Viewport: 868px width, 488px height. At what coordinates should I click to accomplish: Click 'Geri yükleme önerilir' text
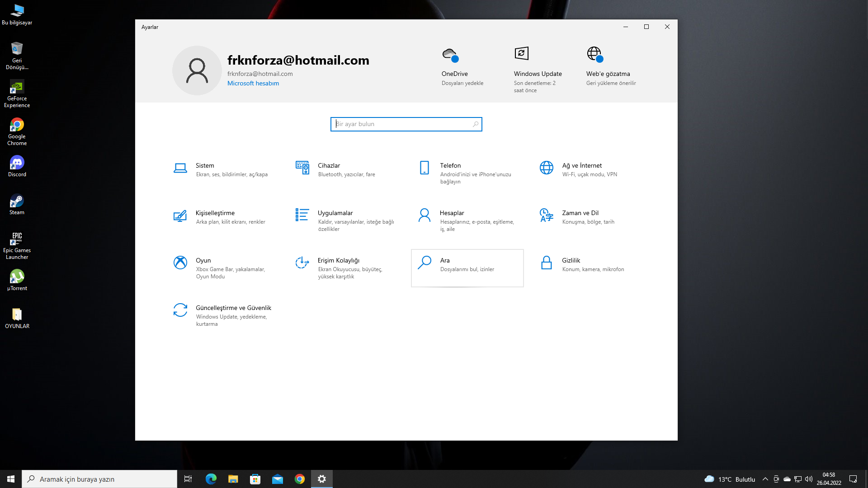click(x=611, y=83)
